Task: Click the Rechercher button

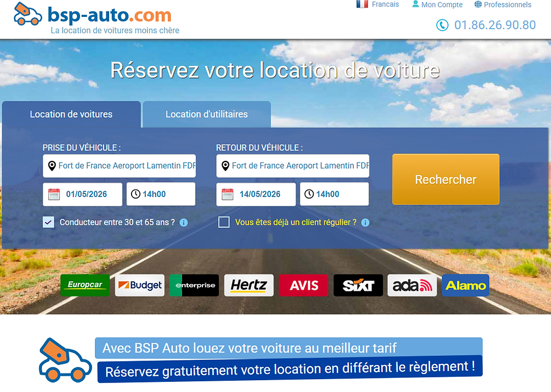Action: [445, 179]
